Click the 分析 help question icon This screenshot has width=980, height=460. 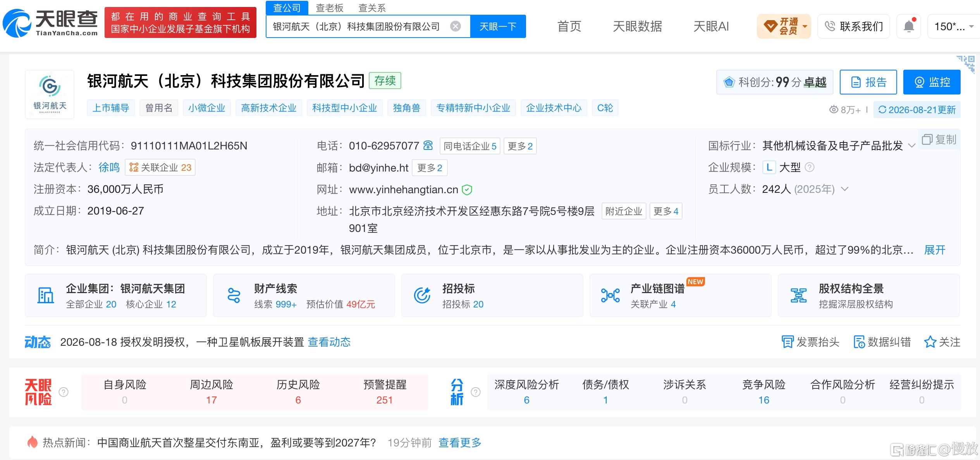click(x=476, y=392)
